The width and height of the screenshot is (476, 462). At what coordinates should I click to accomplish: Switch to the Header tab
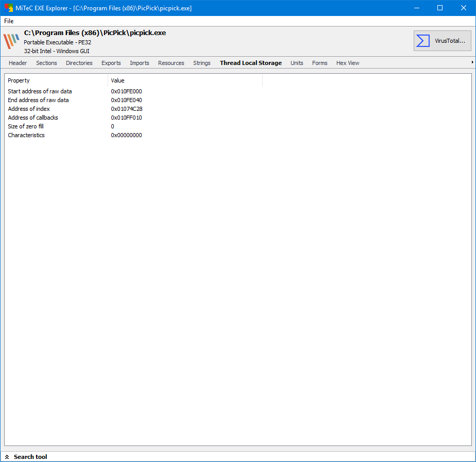[x=18, y=63]
